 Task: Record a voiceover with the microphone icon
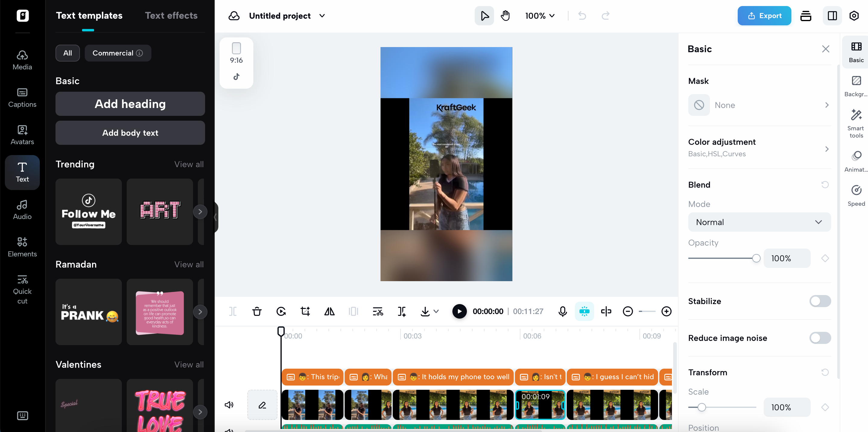[x=562, y=311]
